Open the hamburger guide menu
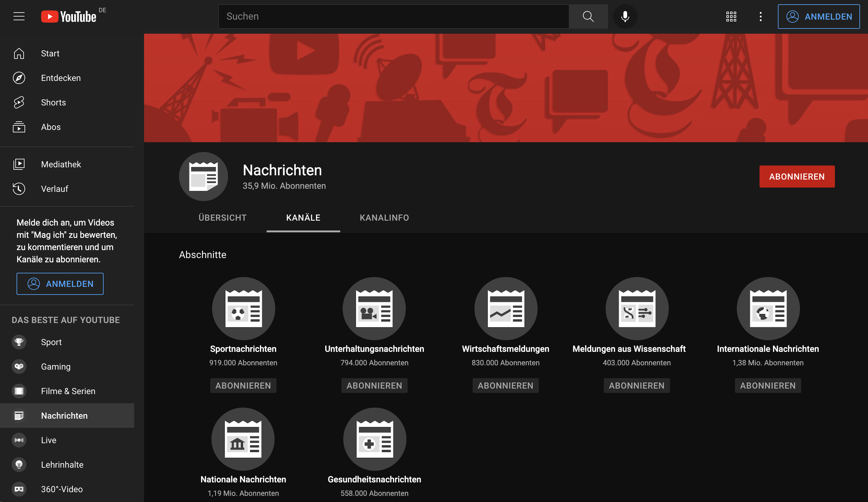 pyautogui.click(x=19, y=16)
